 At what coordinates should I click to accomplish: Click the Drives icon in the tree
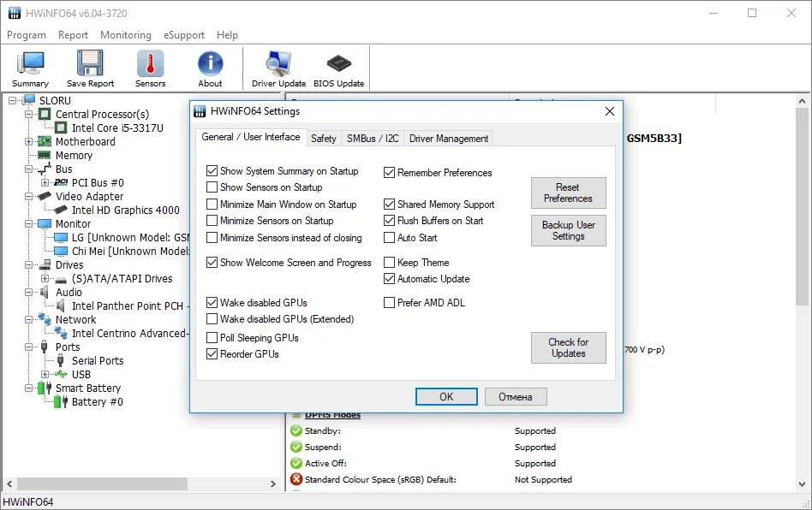pyautogui.click(x=45, y=264)
